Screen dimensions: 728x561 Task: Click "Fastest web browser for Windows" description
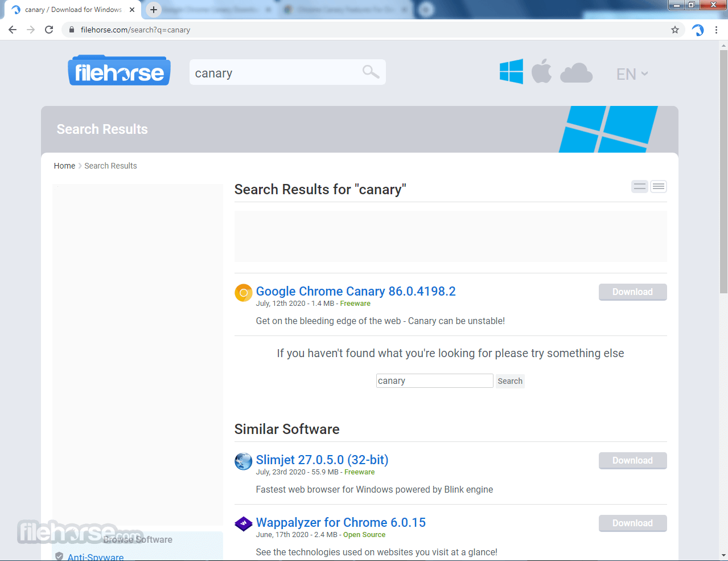tap(375, 489)
